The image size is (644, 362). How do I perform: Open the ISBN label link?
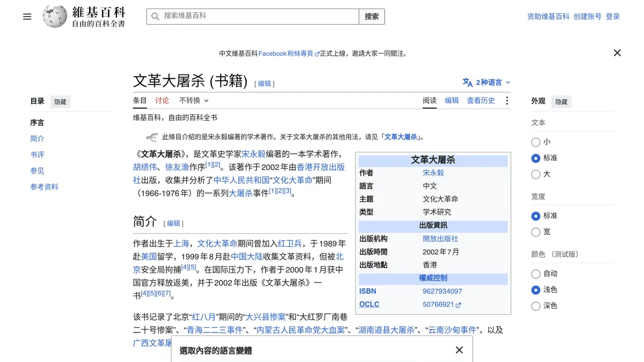(368, 292)
